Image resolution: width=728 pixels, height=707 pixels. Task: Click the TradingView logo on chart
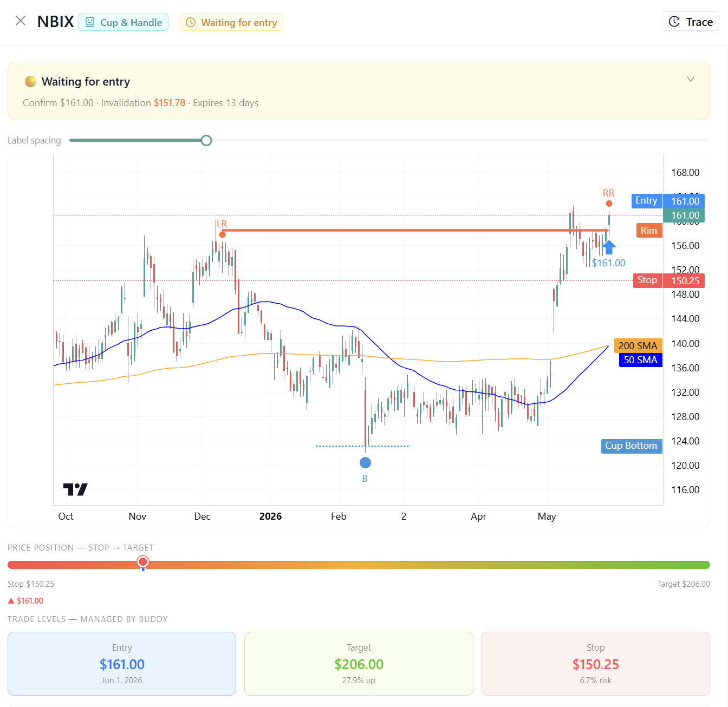(x=75, y=489)
